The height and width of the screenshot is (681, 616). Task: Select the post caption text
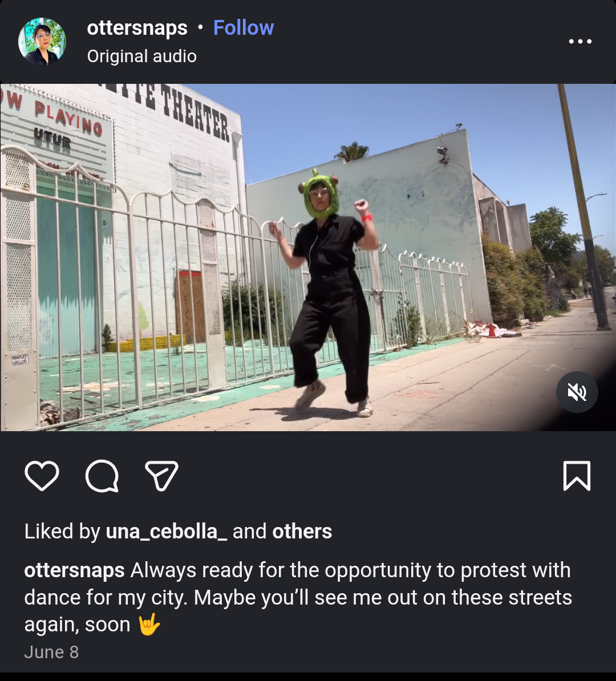coord(298,597)
